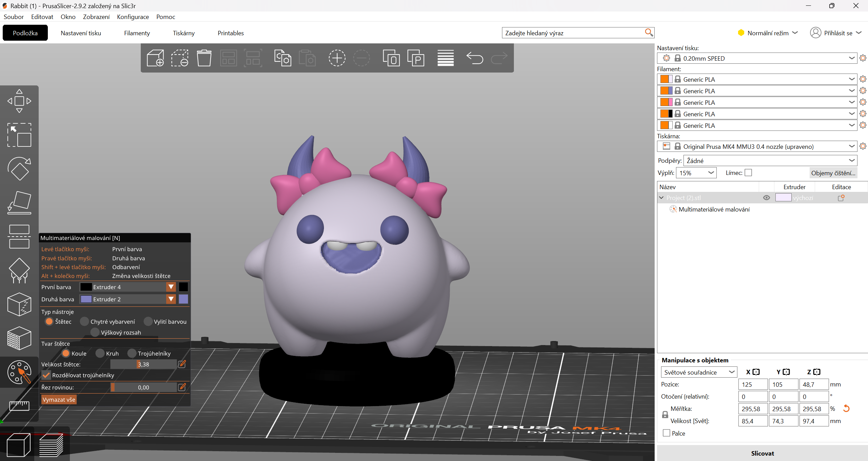Enable the Límec checkbox
The image size is (868, 461).
[x=748, y=173]
